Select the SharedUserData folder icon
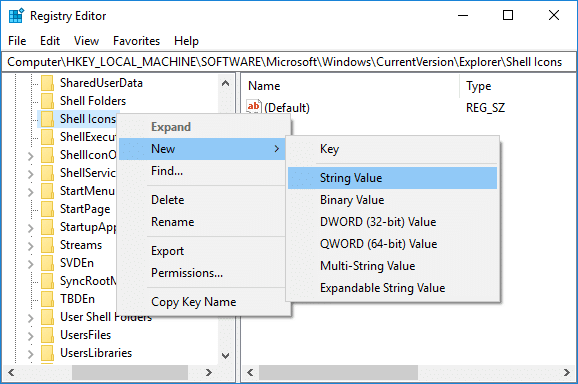The image size is (578, 384). point(47,83)
